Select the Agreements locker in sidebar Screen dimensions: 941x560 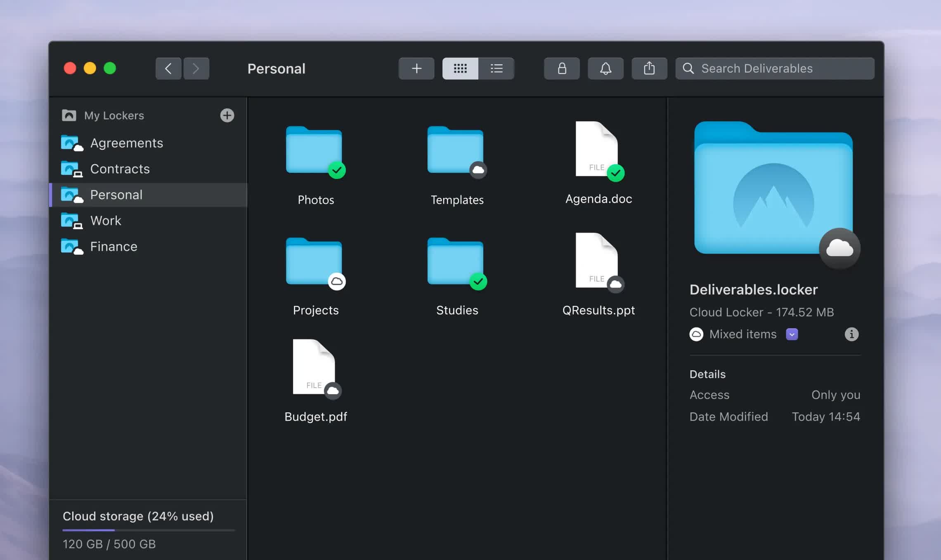coord(126,143)
